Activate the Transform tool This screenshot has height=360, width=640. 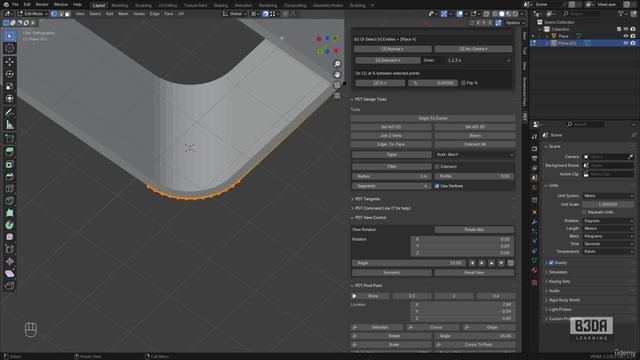pos(10,98)
